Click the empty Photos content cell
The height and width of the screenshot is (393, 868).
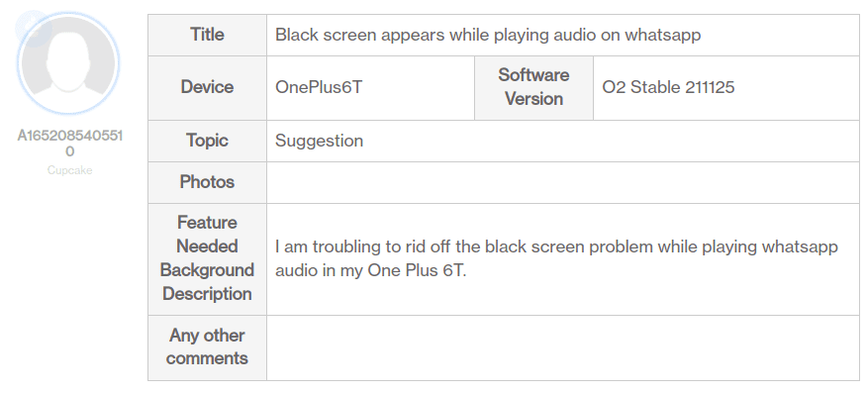pos(563,183)
